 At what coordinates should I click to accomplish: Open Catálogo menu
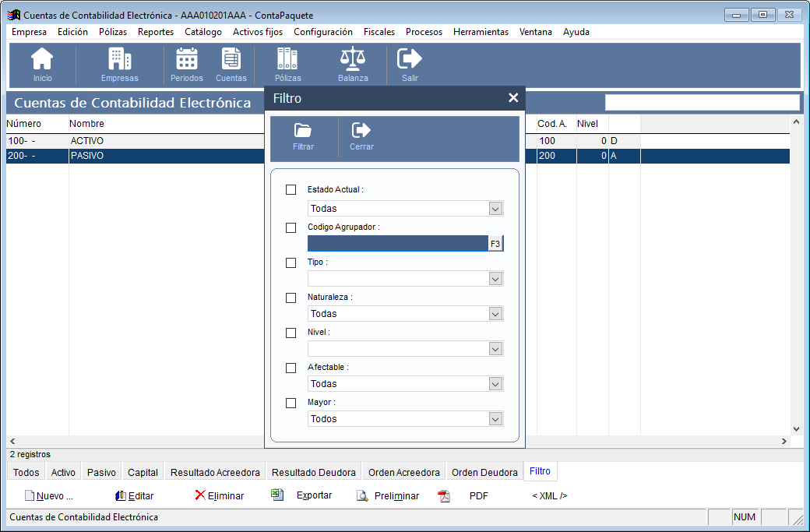pos(203,32)
